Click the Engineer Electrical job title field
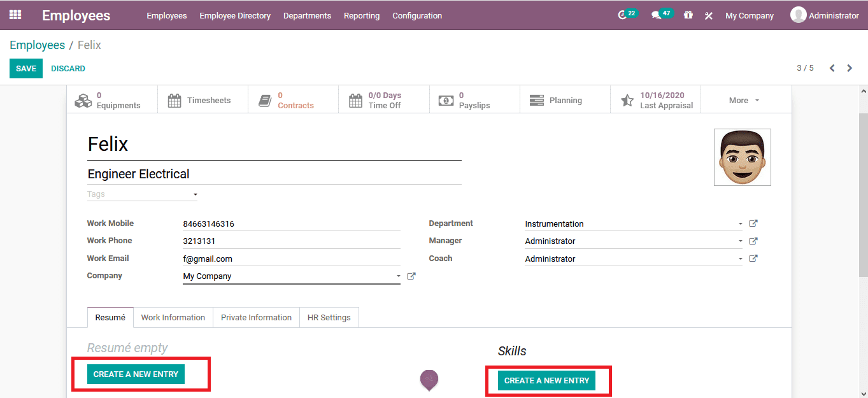Image resolution: width=868 pixels, height=398 pixels. (274, 174)
